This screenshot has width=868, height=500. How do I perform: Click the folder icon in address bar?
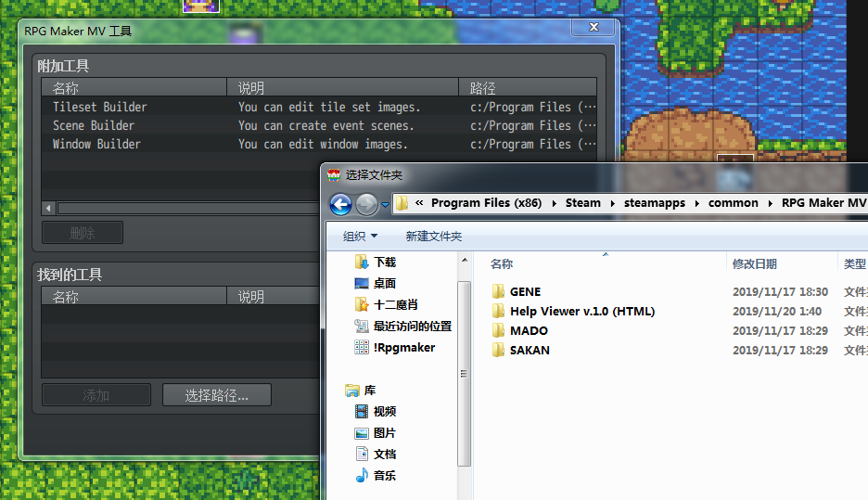pos(402,203)
